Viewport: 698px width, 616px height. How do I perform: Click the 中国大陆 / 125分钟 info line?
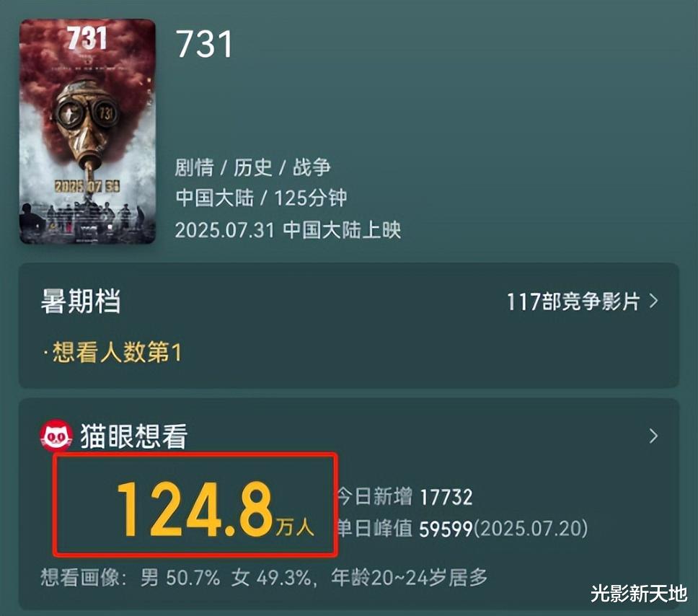(261, 198)
